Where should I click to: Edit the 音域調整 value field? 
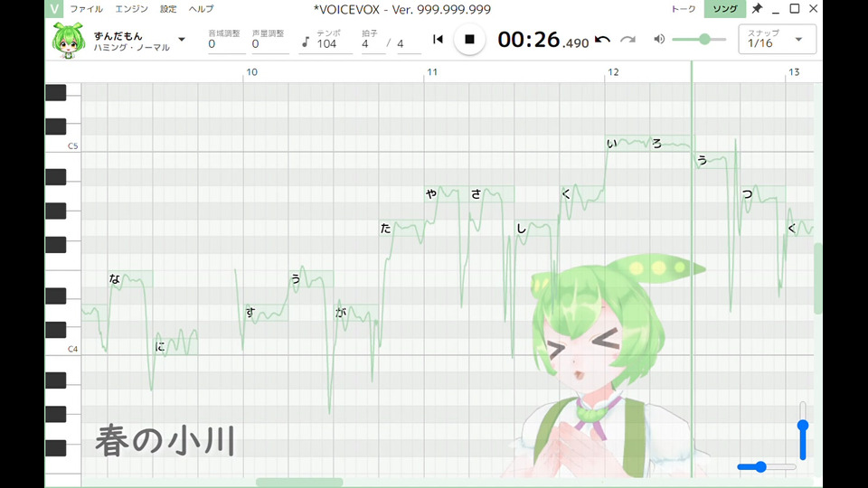pyautogui.click(x=226, y=43)
